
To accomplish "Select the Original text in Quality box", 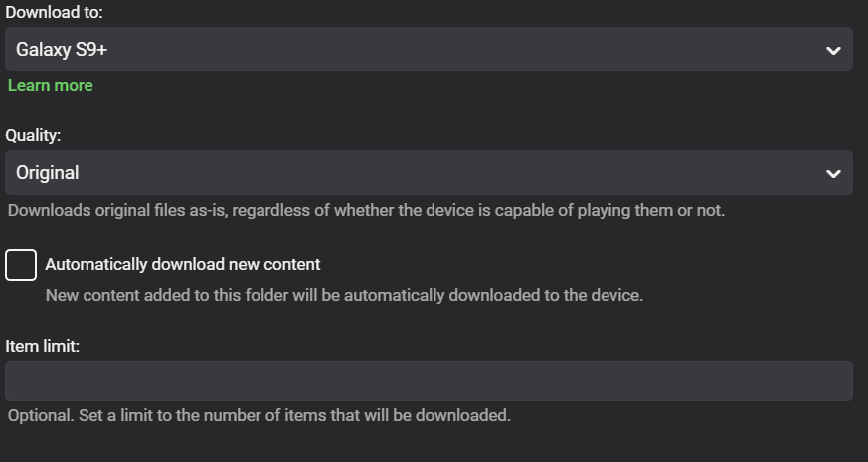I will (48, 173).
